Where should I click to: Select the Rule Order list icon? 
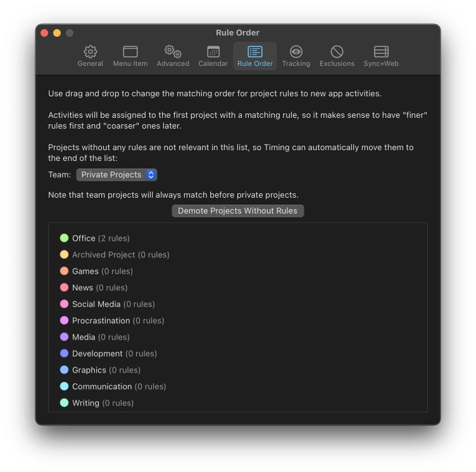click(255, 52)
